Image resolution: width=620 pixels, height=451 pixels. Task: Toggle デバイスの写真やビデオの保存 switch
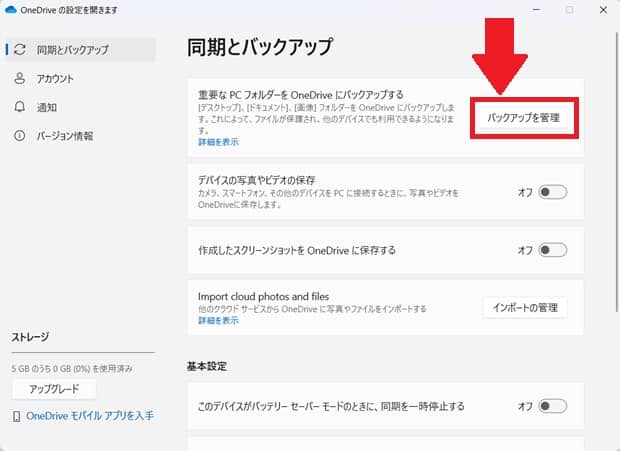[x=552, y=192]
